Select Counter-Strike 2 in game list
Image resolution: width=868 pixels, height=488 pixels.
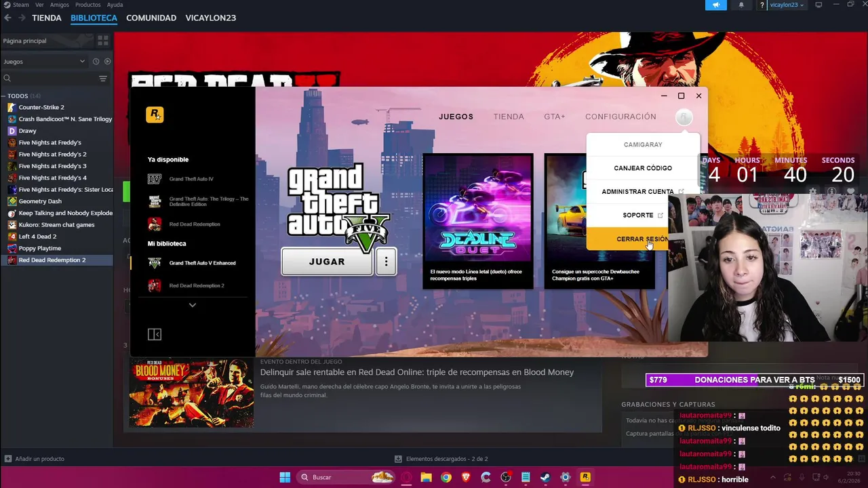56,107
